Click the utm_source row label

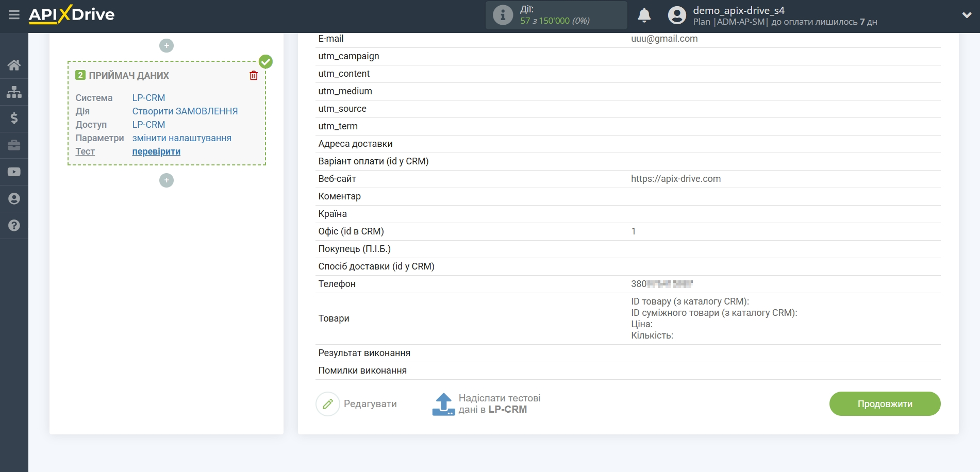(342, 109)
